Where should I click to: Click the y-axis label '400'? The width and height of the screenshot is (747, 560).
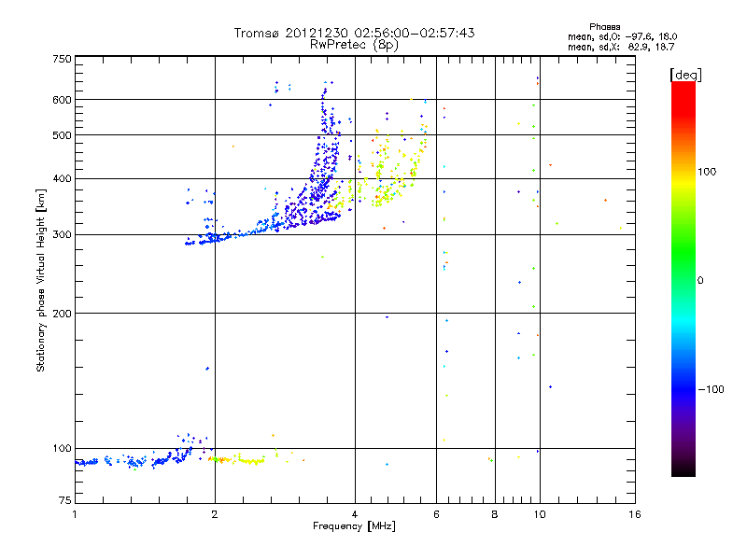point(62,179)
